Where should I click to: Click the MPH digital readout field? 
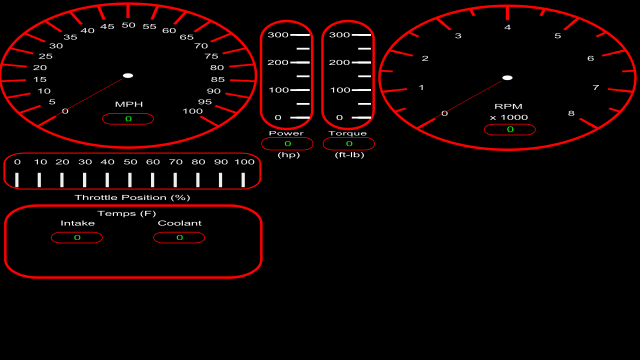pyautogui.click(x=128, y=119)
